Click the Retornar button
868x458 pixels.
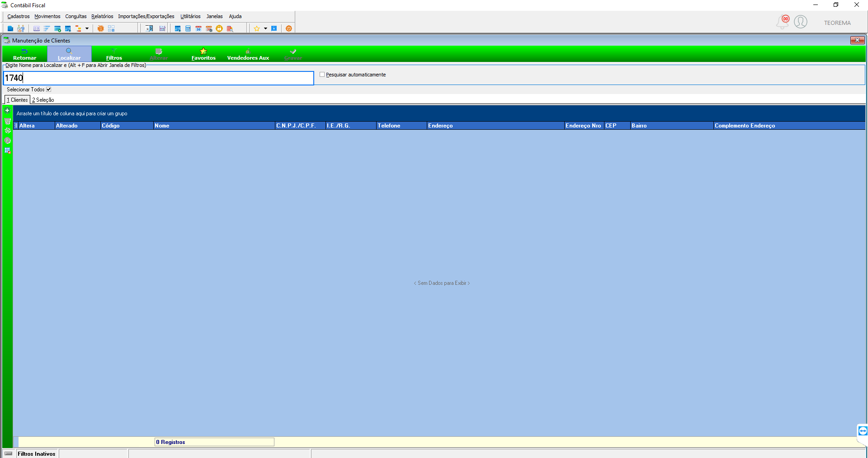25,54
